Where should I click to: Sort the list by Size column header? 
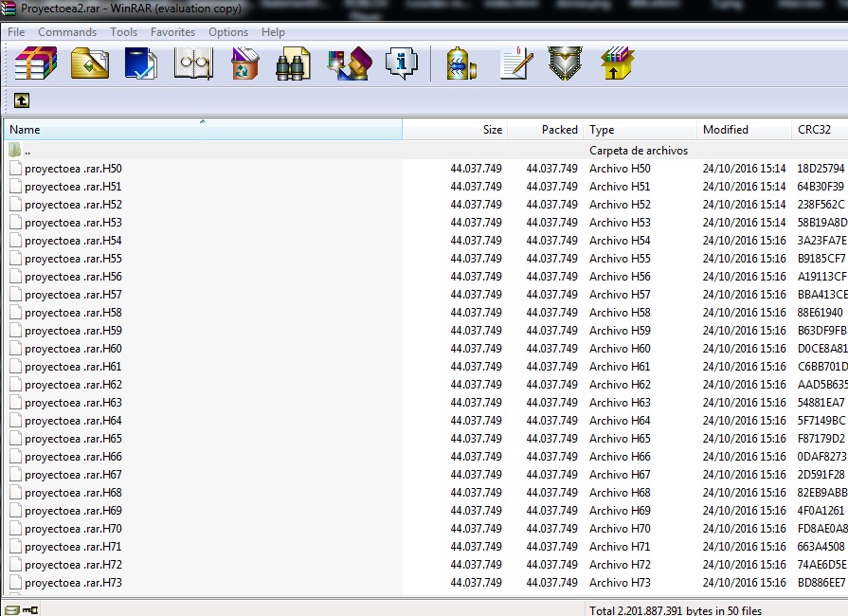[492, 130]
